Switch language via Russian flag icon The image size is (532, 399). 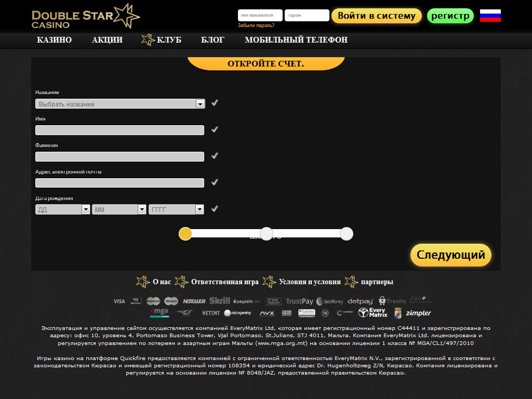(x=490, y=16)
